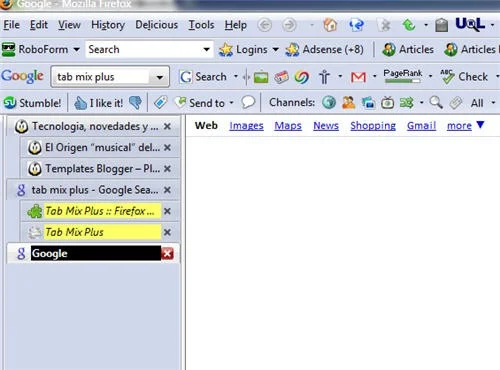Expand the more links menu
500x370 pixels.
click(x=465, y=126)
